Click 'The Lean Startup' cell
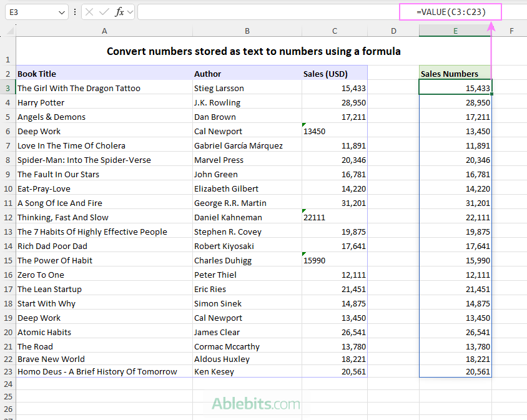The image size is (527, 420). [104, 289]
